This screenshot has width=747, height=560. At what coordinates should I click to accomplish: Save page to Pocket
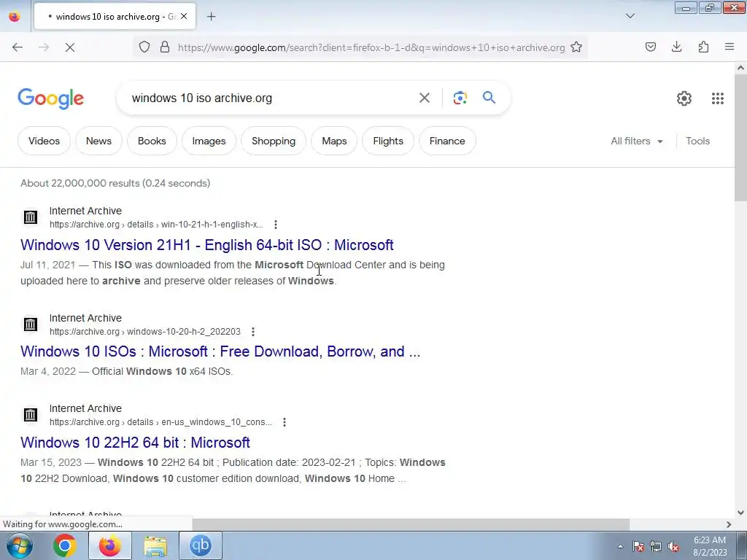(651, 47)
